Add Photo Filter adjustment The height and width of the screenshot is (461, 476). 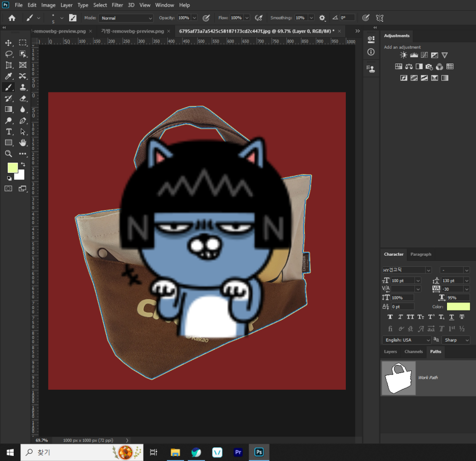429,67
